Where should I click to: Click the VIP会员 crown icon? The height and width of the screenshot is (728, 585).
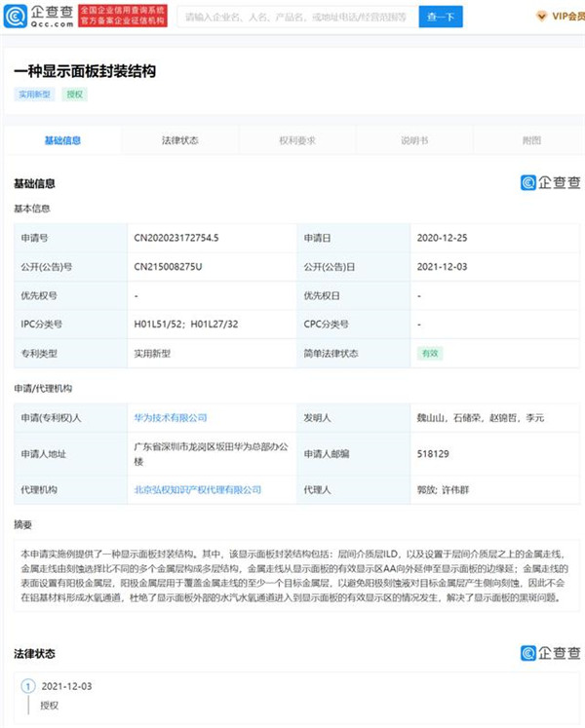tap(541, 17)
